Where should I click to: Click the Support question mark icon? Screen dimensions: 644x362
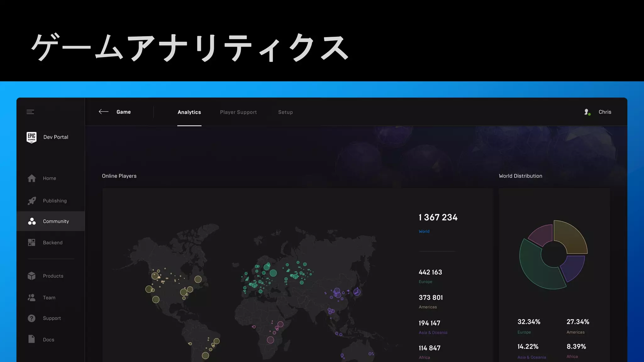pyautogui.click(x=31, y=318)
